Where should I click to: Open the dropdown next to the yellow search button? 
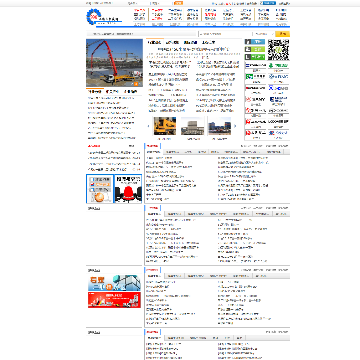coord(264,34)
